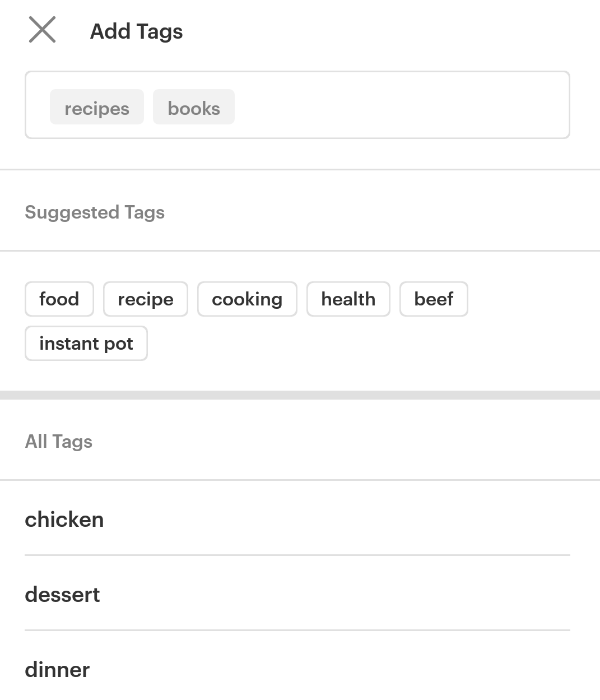Image resolution: width=600 pixels, height=700 pixels.
Task: Remove the 'books' tag chip
Action: [x=193, y=107]
